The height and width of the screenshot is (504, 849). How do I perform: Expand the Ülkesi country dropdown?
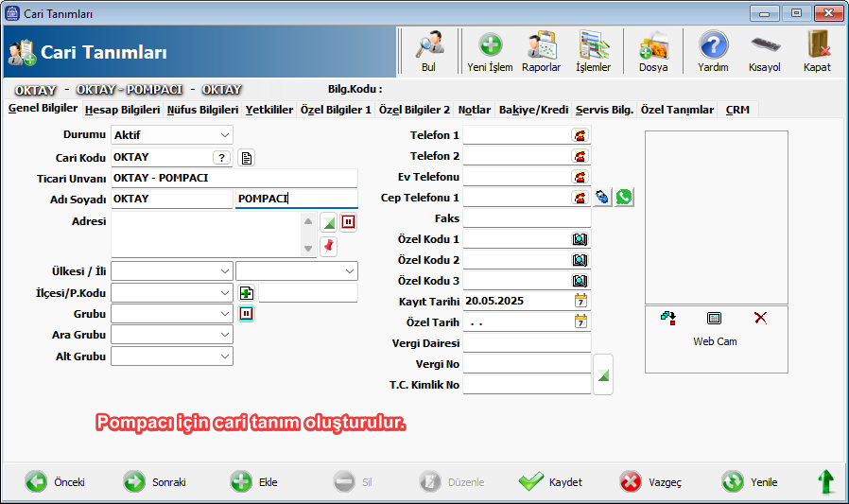pos(225,271)
